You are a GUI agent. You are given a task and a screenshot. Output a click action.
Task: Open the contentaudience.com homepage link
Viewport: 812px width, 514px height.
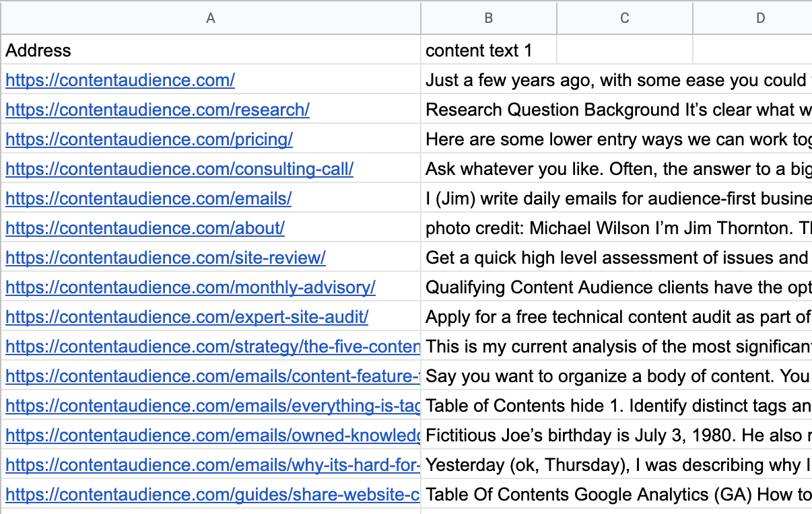tap(120, 80)
